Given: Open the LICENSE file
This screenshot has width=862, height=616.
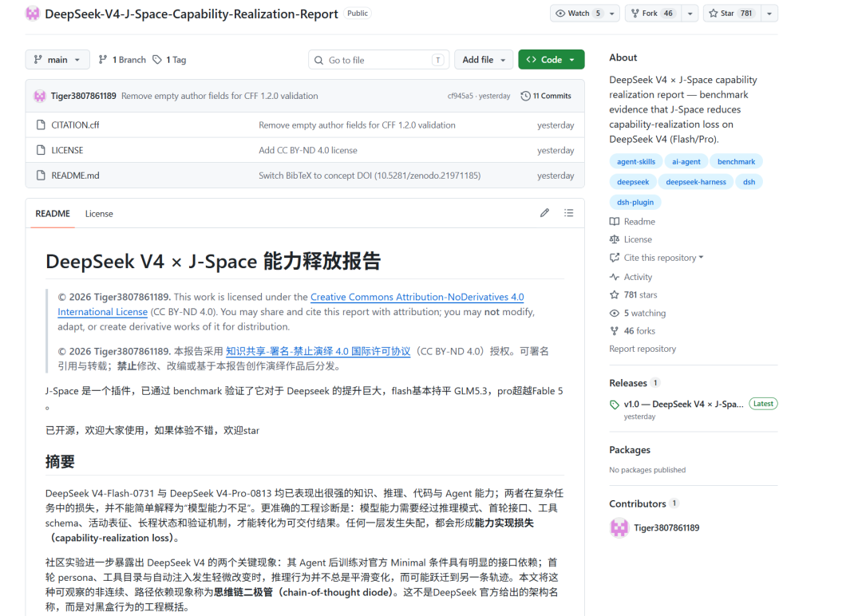Looking at the screenshot, I should (x=67, y=150).
